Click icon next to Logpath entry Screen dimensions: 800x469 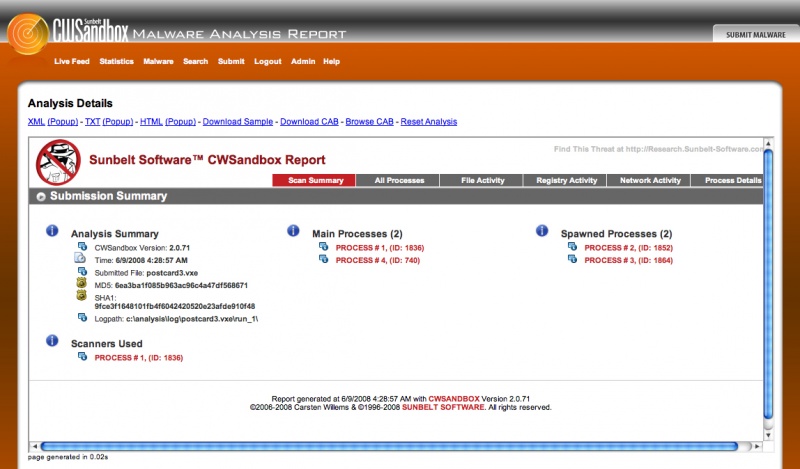[x=82, y=317]
